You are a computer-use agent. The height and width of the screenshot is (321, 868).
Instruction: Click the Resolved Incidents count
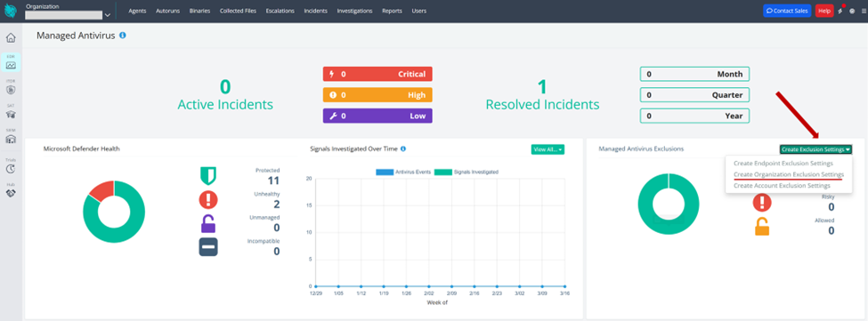[x=542, y=87]
